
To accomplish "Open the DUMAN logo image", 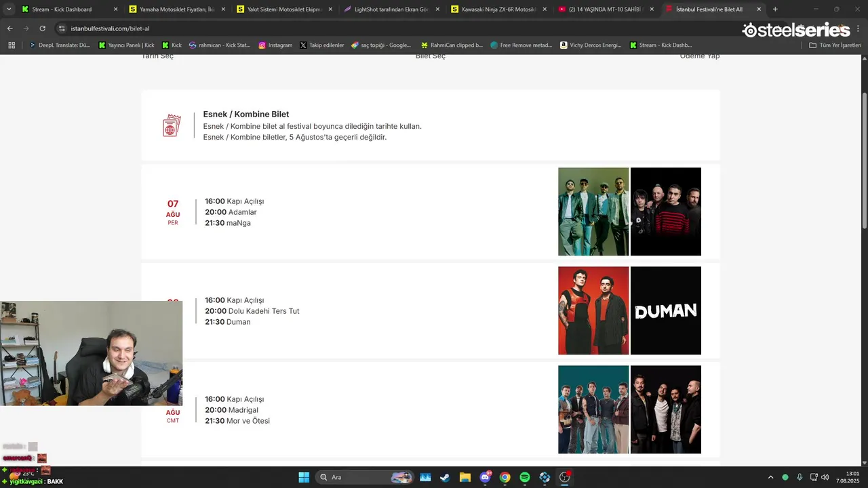I will [666, 310].
